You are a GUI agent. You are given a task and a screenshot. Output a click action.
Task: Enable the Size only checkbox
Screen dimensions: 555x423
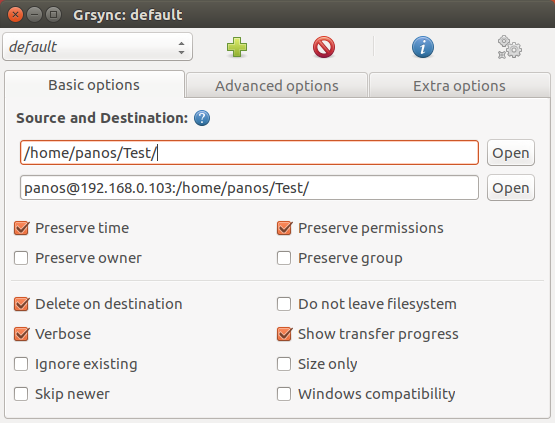(284, 364)
